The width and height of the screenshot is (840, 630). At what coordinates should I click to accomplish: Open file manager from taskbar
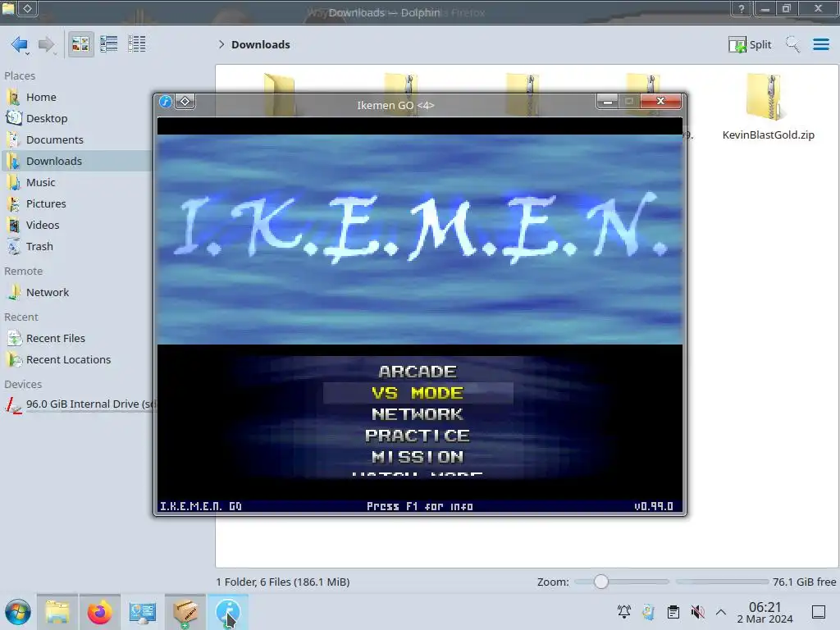pos(57,612)
